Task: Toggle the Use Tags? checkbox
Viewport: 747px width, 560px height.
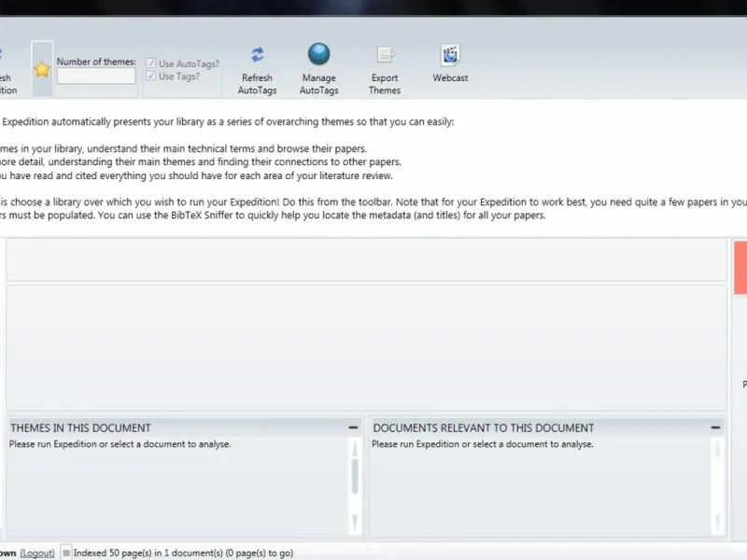Action: (x=150, y=76)
